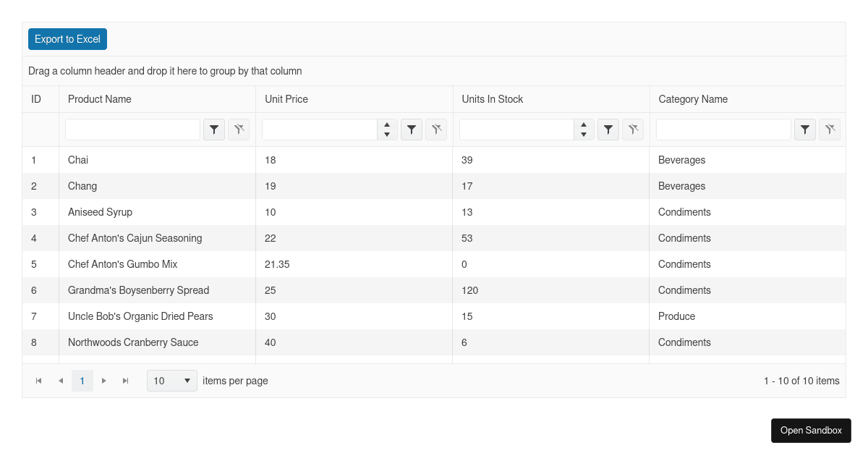Go to the first page in the pager
Screen dimensions: 868x456
38,380
